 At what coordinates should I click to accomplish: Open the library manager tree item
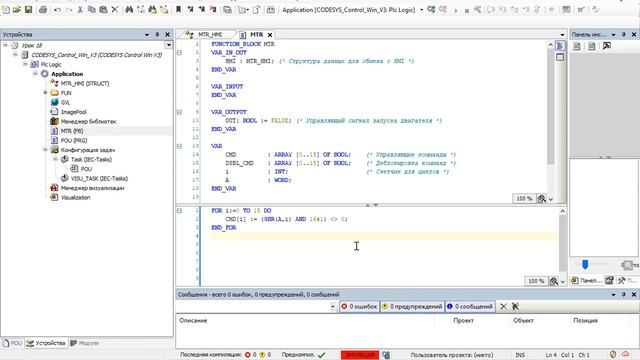(89, 121)
